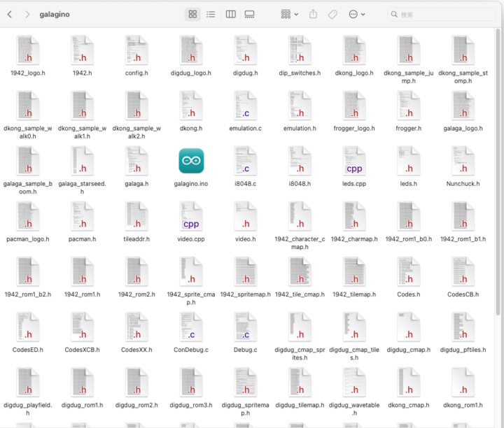Switch to list view
The height and width of the screenshot is (428, 504).
[211, 14]
